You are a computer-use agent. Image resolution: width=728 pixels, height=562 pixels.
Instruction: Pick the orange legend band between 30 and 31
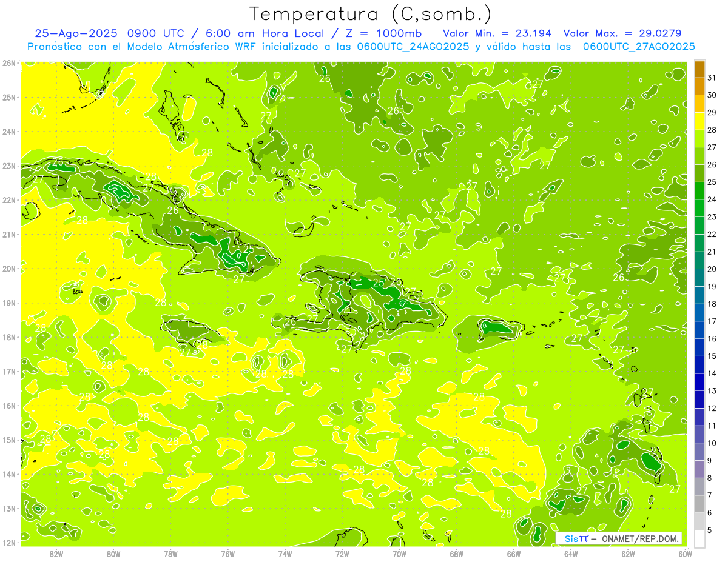tap(699, 86)
